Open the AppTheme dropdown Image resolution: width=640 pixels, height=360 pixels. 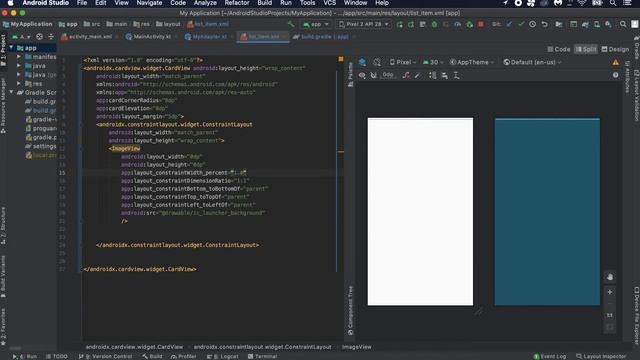point(472,62)
